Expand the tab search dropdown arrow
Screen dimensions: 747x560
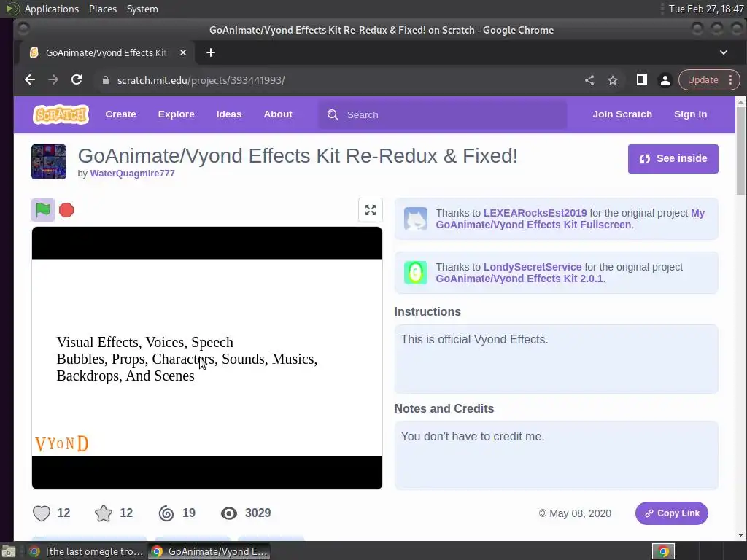(x=723, y=52)
